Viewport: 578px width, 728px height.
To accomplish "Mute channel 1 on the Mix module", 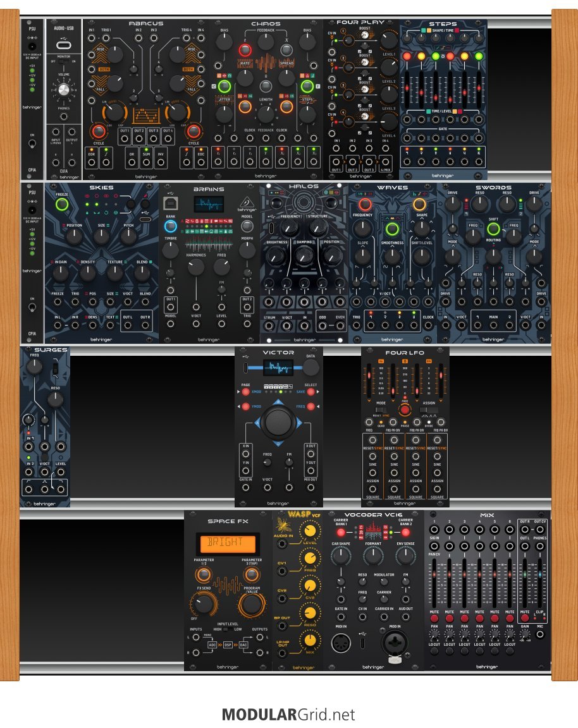I will tap(434, 619).
